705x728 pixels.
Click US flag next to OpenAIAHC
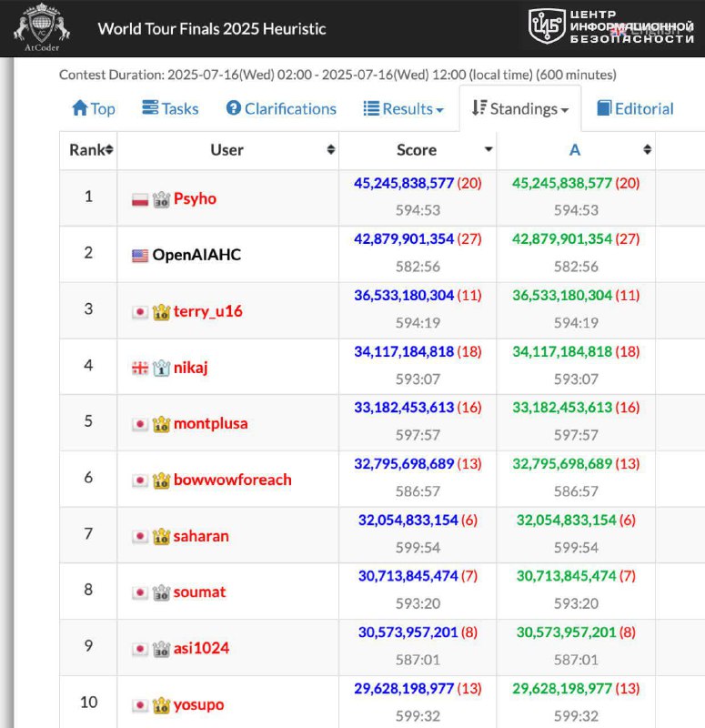tap(140, 256)
